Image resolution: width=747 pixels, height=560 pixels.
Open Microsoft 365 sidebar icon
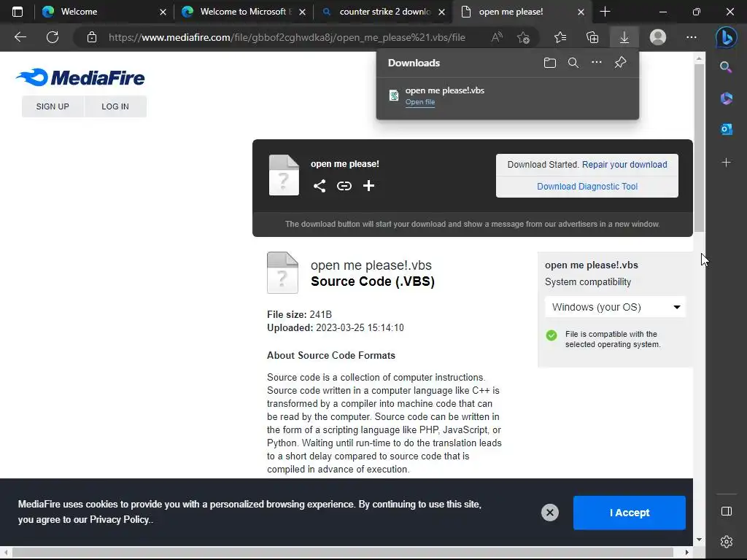coord(726,98)
